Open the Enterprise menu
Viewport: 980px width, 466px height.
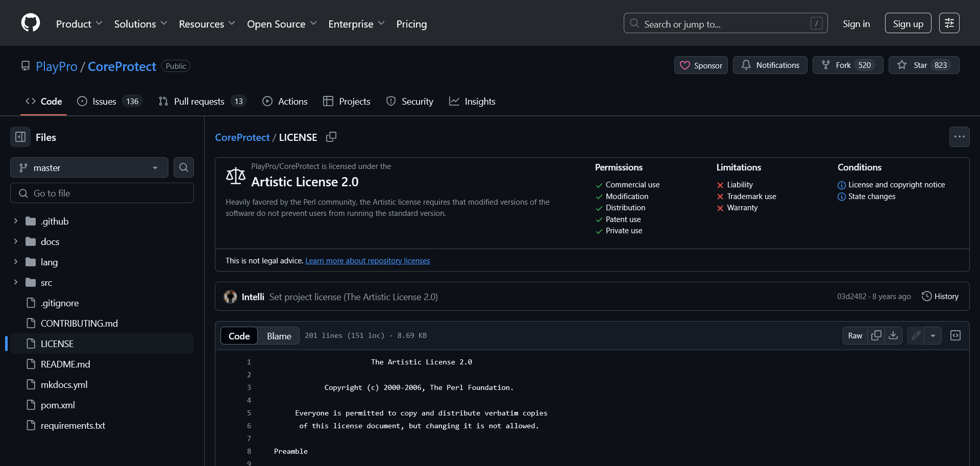(356, 24)
